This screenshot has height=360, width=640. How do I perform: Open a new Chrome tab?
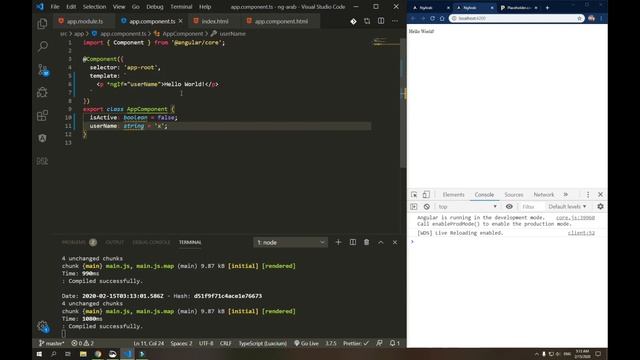[x=547, y=8]
